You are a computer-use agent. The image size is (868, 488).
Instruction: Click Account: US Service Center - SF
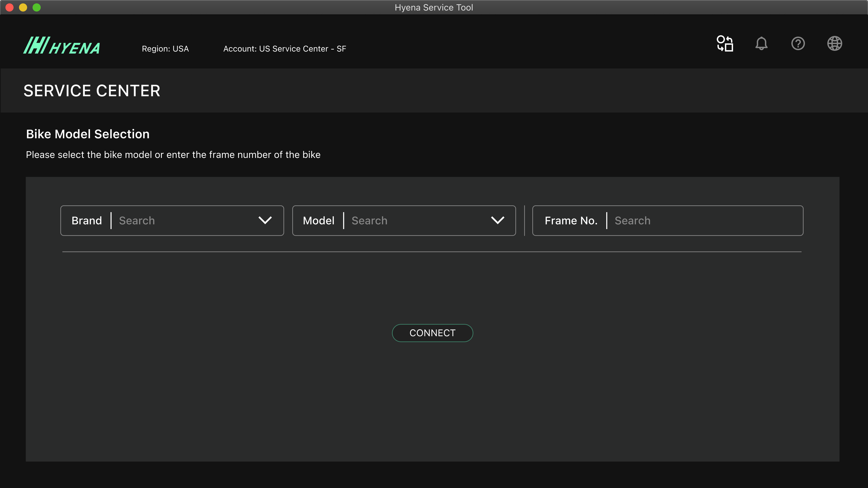(284, 49)
